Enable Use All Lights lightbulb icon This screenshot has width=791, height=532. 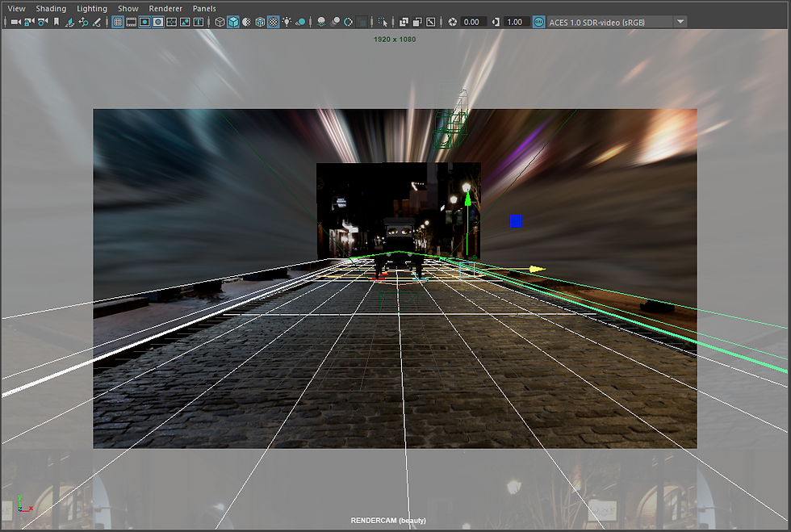(x=287, y=22)
